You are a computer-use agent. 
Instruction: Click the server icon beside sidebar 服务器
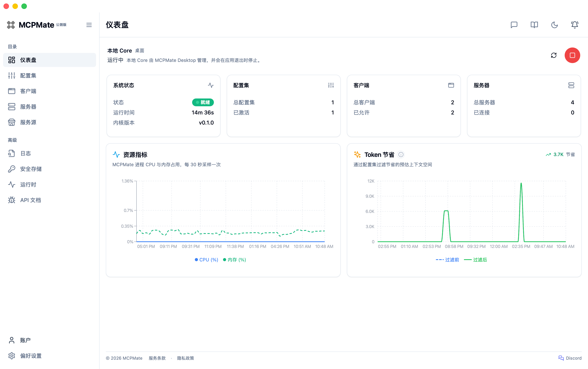coord(11,107)
